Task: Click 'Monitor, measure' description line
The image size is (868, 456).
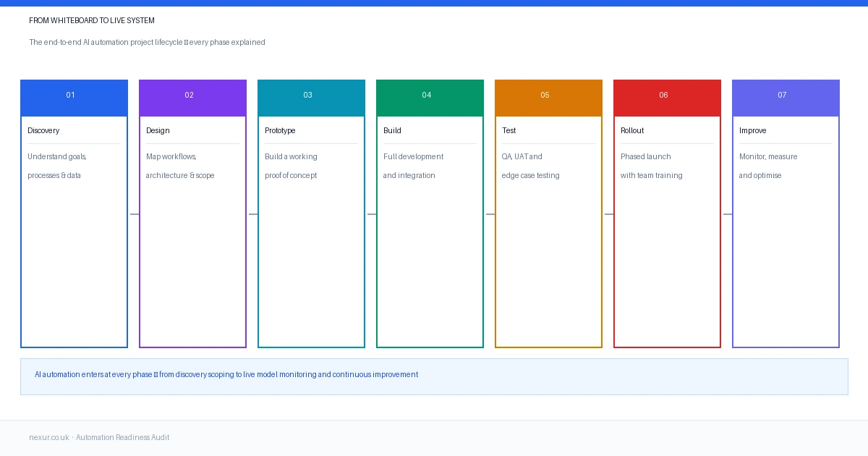Action: coord(768,157)
